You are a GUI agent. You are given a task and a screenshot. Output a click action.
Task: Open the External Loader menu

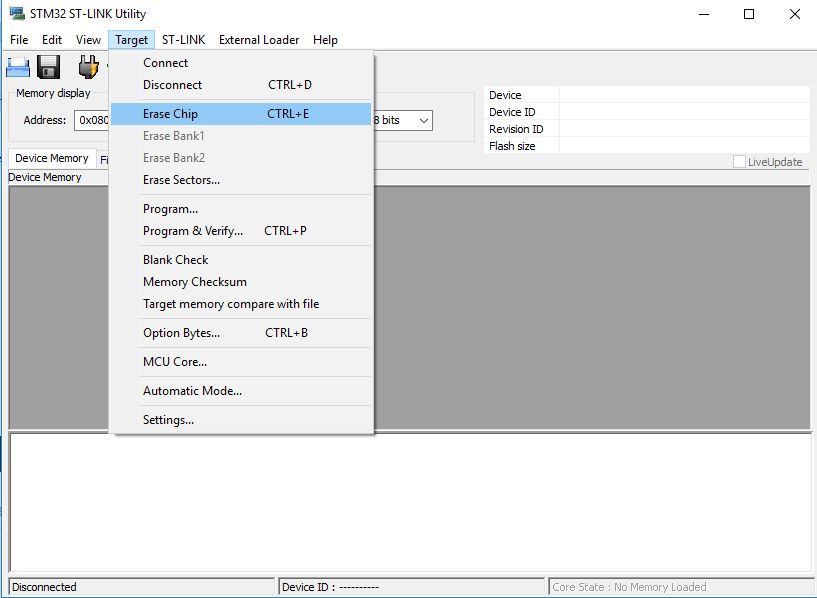tap(259, 40)
